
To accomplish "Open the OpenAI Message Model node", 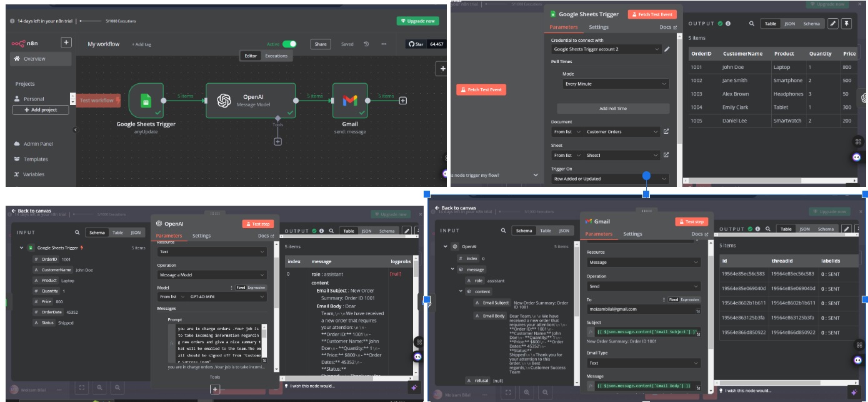I will pos(251,101).
